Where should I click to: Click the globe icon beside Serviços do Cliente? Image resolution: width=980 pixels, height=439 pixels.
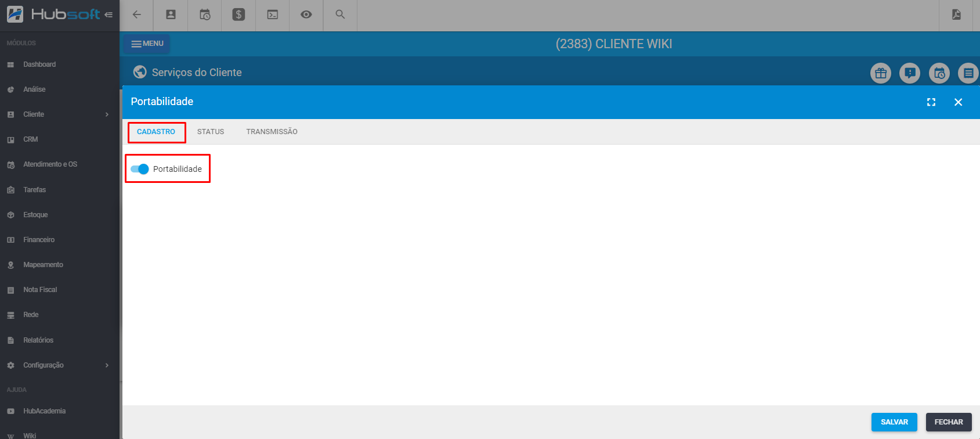[140, 72]
